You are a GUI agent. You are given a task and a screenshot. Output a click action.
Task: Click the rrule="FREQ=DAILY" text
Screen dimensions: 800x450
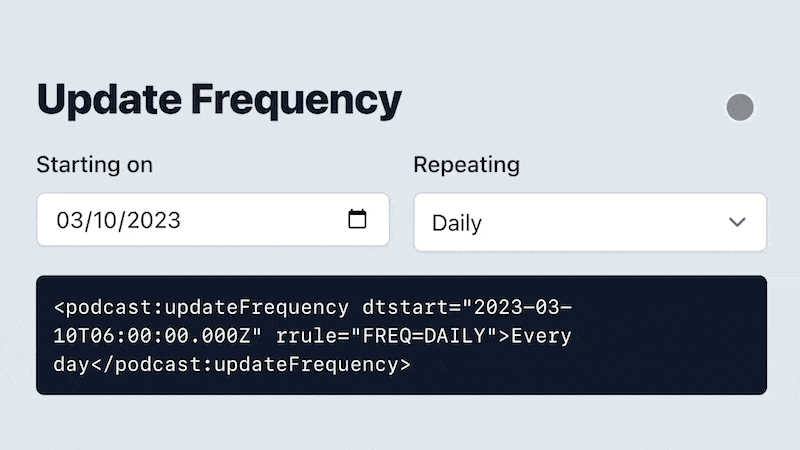(x=387, y=336)
